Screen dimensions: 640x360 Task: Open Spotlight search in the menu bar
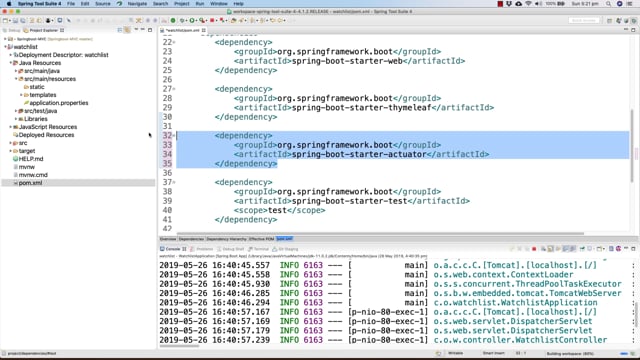tap(608, 4)
